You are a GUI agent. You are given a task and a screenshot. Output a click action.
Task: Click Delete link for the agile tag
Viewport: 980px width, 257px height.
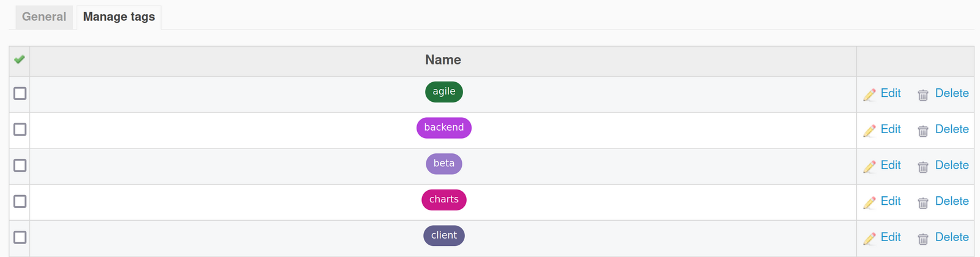[x=952, y=93]
